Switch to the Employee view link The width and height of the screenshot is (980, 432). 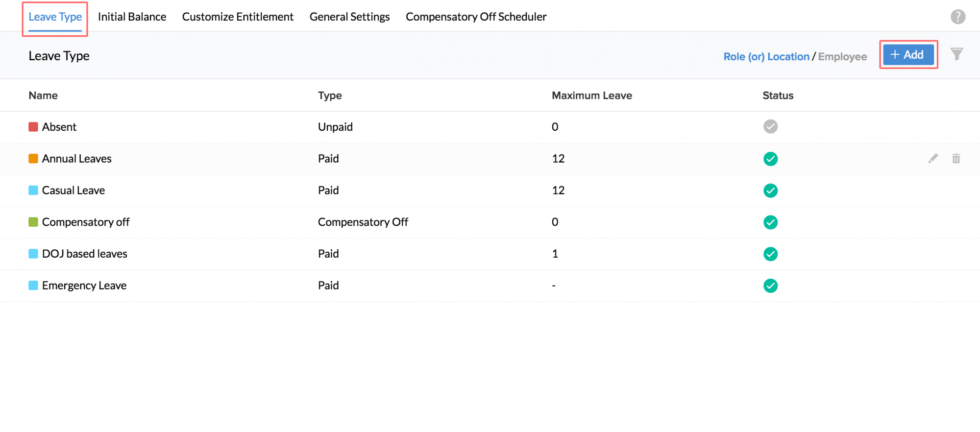click(842, 57)
